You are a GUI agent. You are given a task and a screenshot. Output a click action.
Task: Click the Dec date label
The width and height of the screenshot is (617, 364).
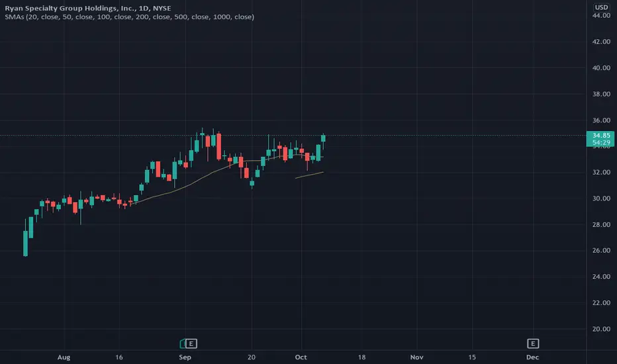tap(532, 357)
